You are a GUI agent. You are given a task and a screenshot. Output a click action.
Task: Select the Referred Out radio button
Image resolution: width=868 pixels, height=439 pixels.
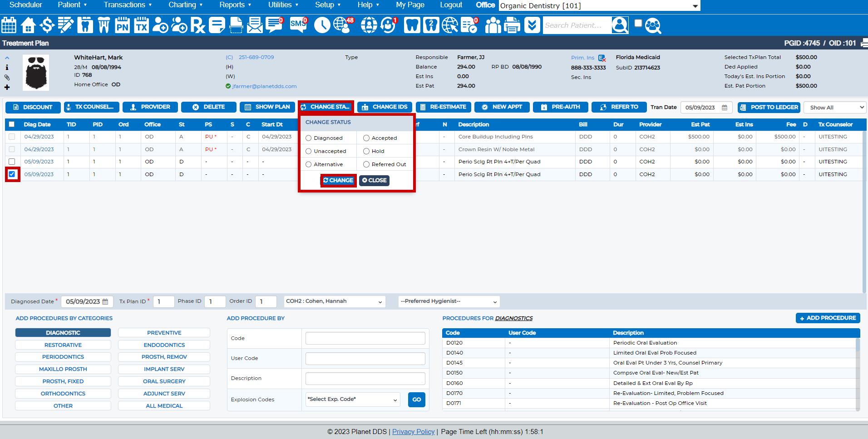point(366,164)
